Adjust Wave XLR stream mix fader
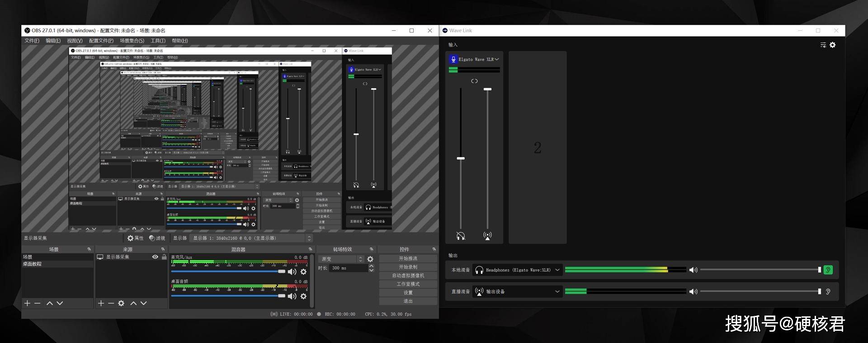Image resolution: width=868 pixels, height=343 pixels. click(487, 89)
